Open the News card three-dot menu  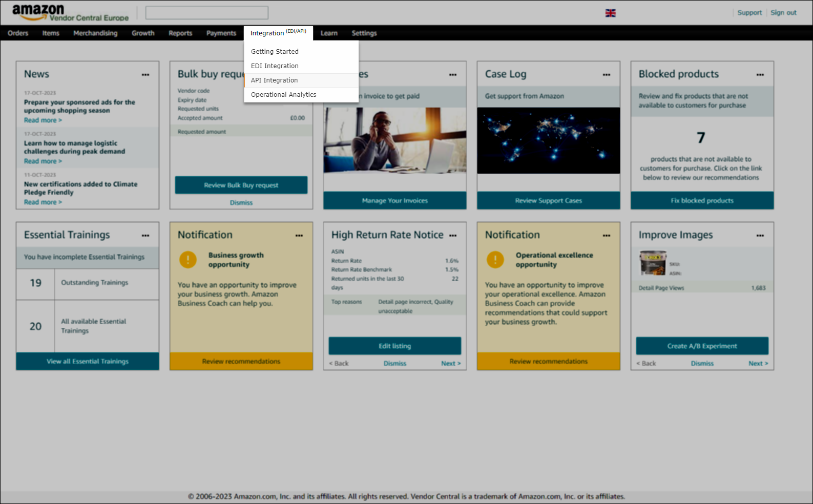click(145, 75)
